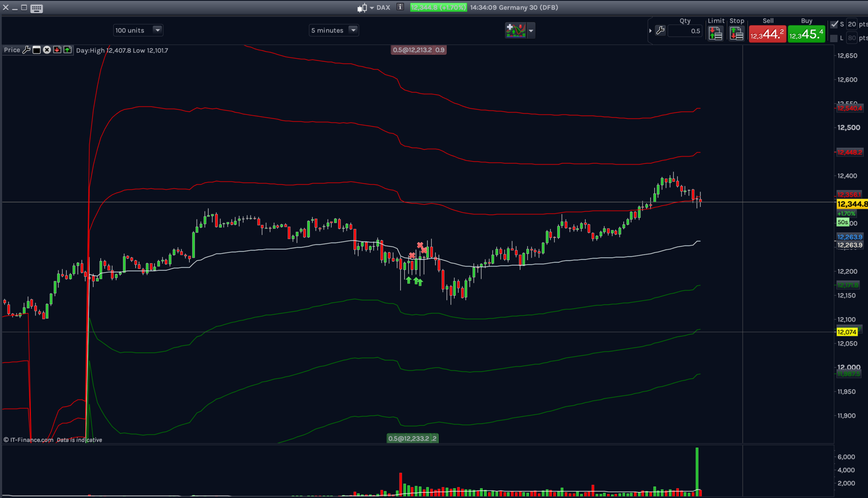This screenshot has height=498, width=868.
Task: Click the green Buy price button
Action: coord(806,34)
